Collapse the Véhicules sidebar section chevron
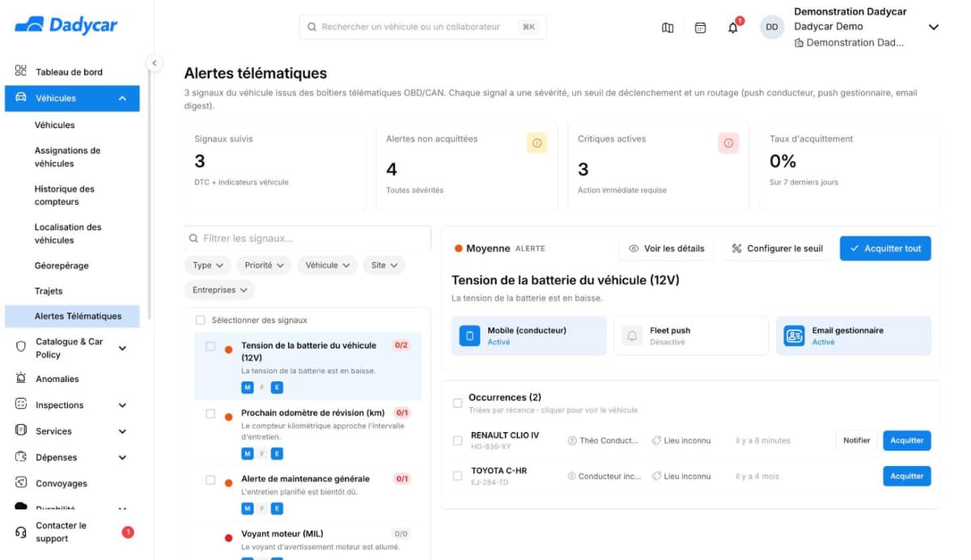Screen dimensions: 971x560 click(x=122, y=98)
